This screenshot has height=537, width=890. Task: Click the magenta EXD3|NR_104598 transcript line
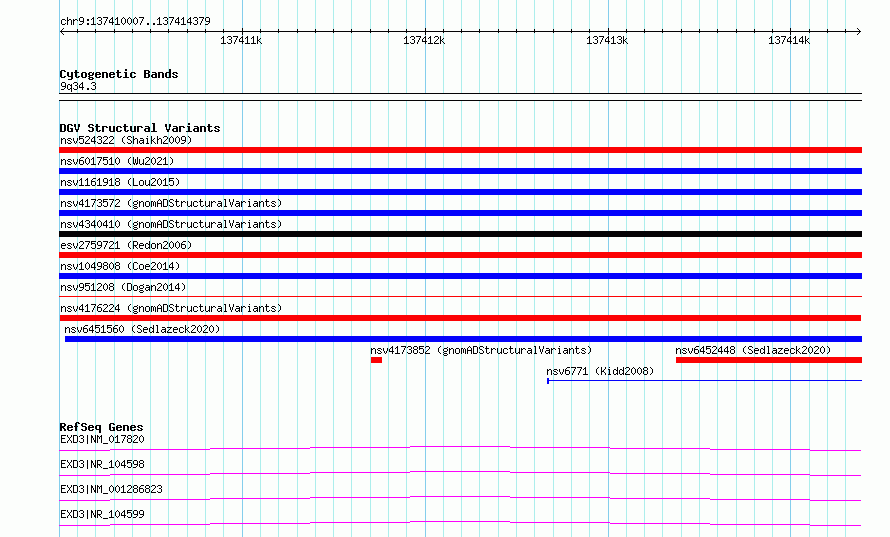point(460,473)
